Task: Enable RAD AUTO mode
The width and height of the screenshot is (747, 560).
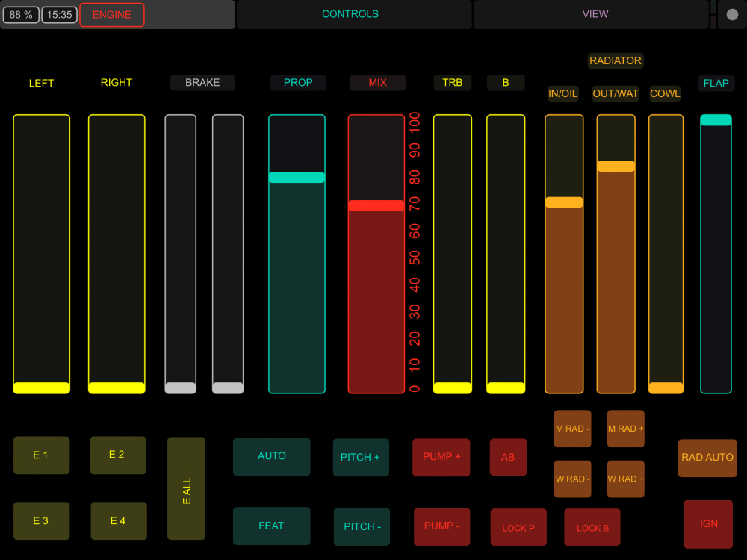Action: 707,458
